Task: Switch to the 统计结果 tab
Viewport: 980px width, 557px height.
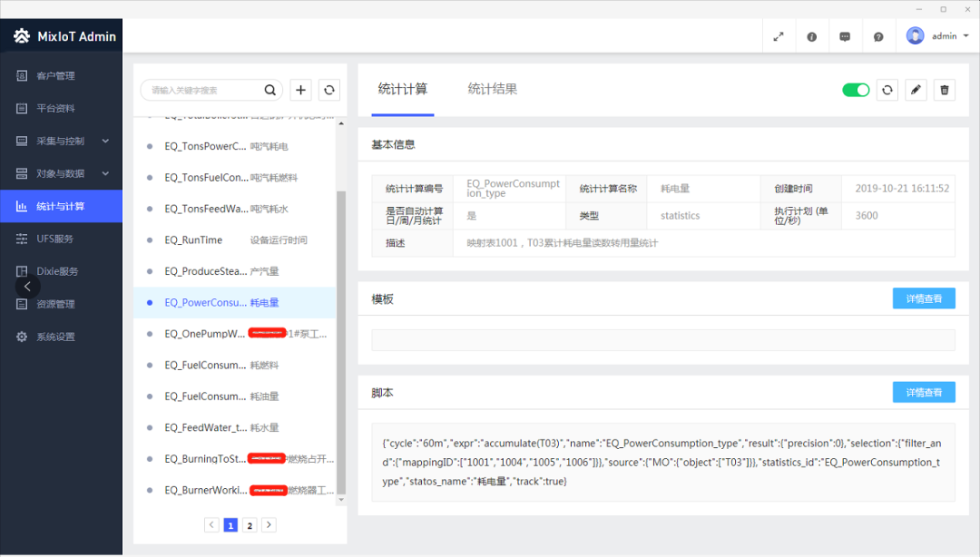Action: pos(493,89)
